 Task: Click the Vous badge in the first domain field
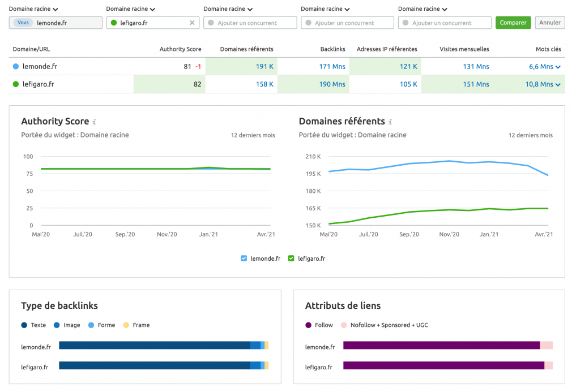tap(23, 23)
